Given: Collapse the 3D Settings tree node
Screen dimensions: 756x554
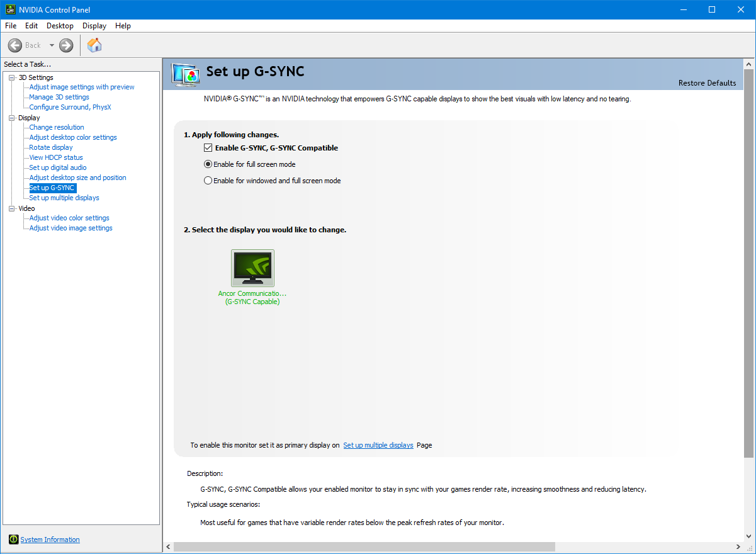Looking at the screenshot, I should pos(11,77).
